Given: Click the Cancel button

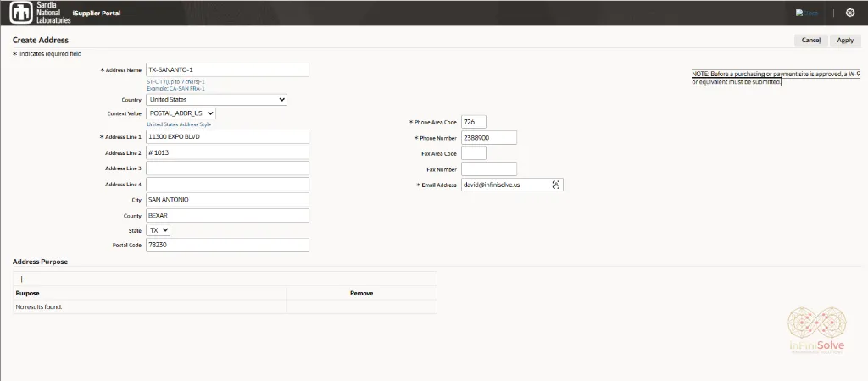Looking at the screenshot, I should tap(811, 41).
